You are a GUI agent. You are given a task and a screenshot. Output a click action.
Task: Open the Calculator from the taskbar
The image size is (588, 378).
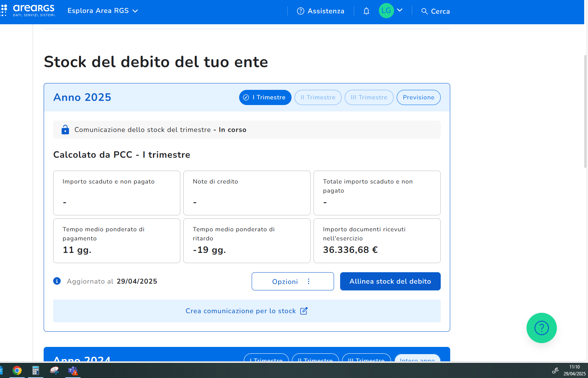(x=36, y=371)
